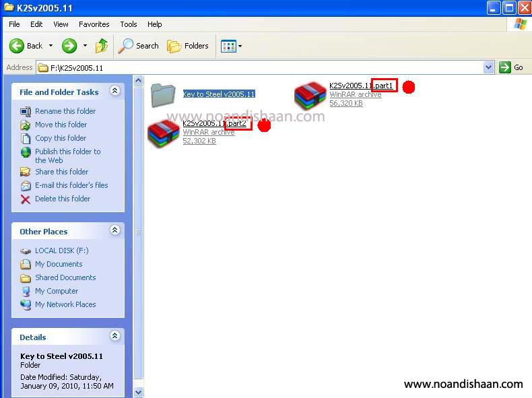Expand the address bar dropdown arrow
Image resolution: width=532 pixels, height=398 pixels.
[x=489, y=67]
